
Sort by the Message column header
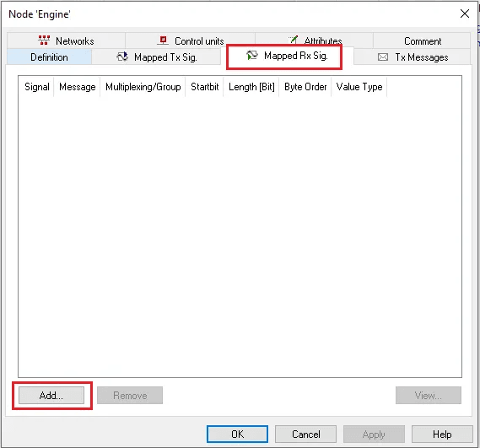77,87
